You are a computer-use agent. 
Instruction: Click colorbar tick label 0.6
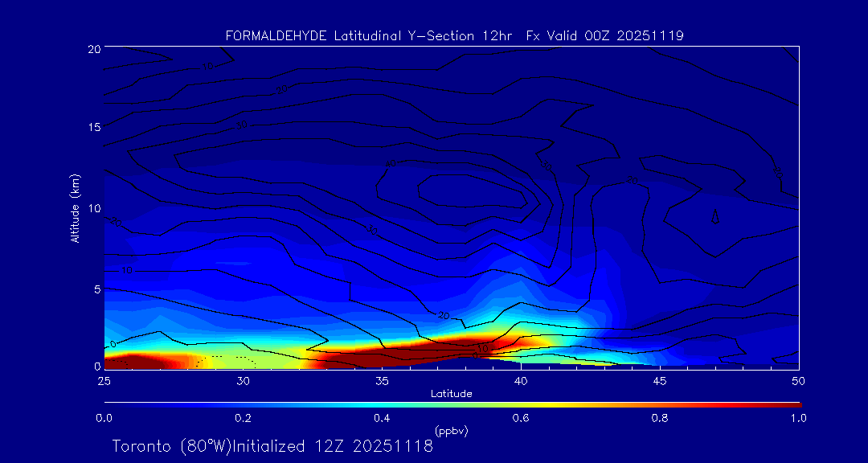point(521,418)
